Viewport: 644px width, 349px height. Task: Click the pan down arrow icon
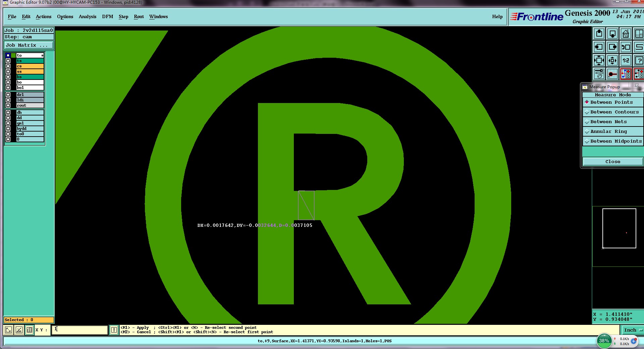point(612,34)
